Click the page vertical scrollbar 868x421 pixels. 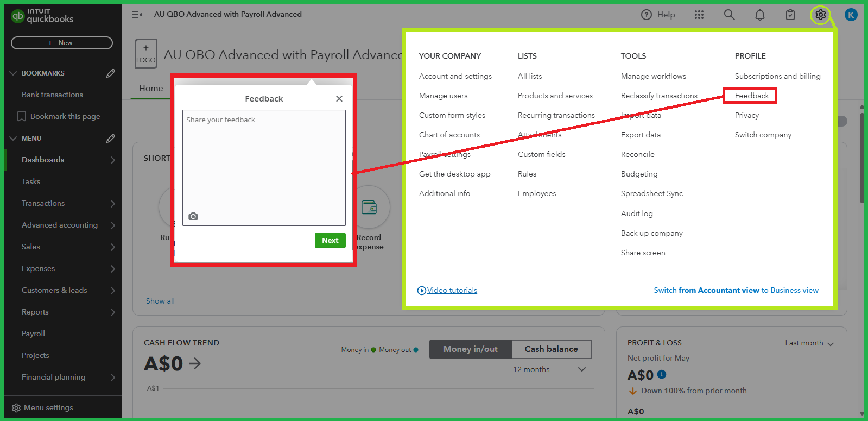pyautogui.click(x=862, y=158)
